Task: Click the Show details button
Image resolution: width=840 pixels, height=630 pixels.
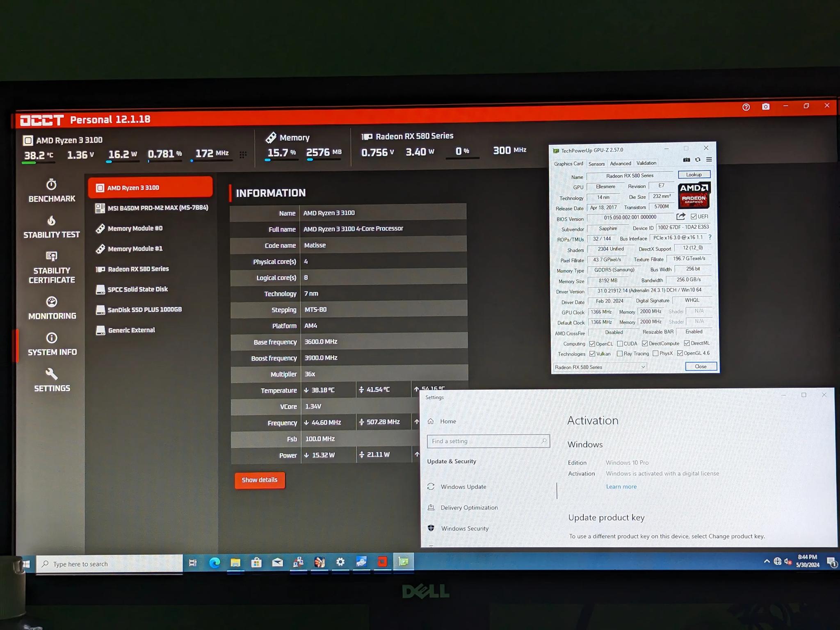Action: [x=260, y=480]
